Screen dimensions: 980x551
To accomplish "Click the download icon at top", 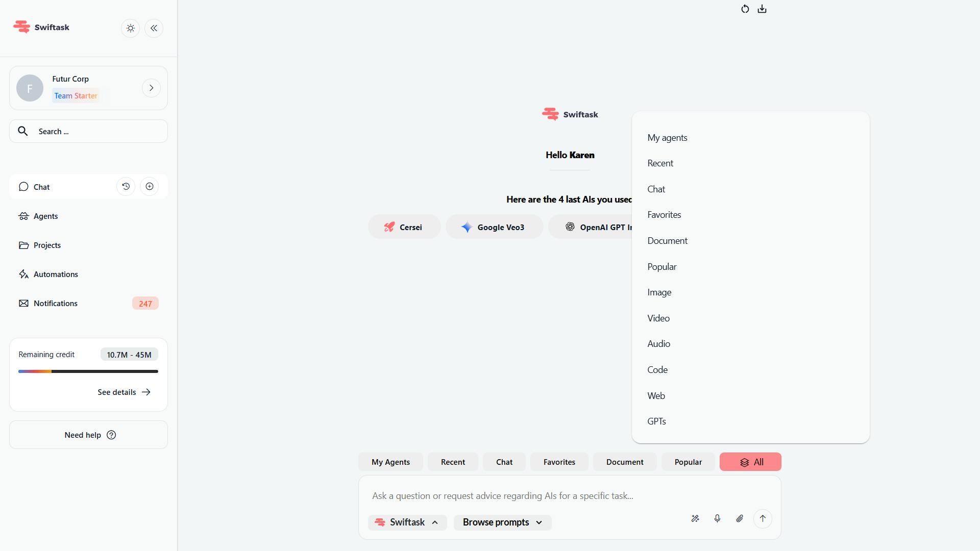I will tap(762, 9).
